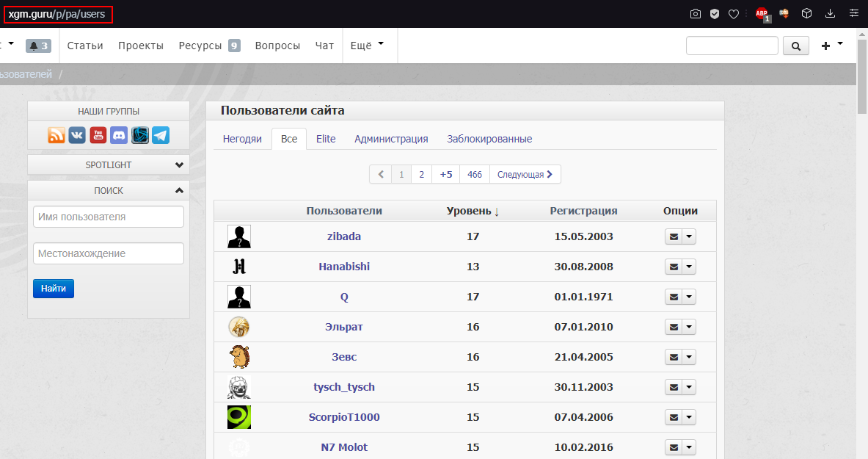This screenshot has height=459, width=868.
Task: Send message to Hanabishi via envelope icon
Action: (674, 267)
